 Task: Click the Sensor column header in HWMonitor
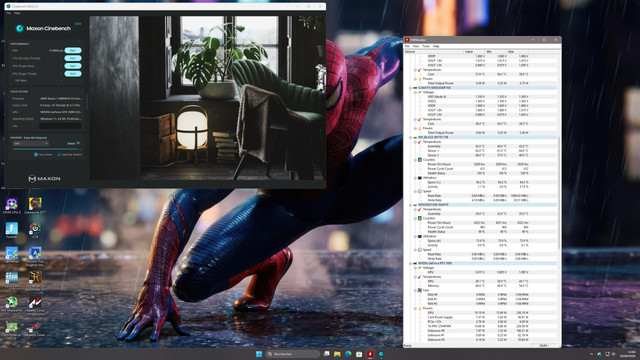(433, 51)
